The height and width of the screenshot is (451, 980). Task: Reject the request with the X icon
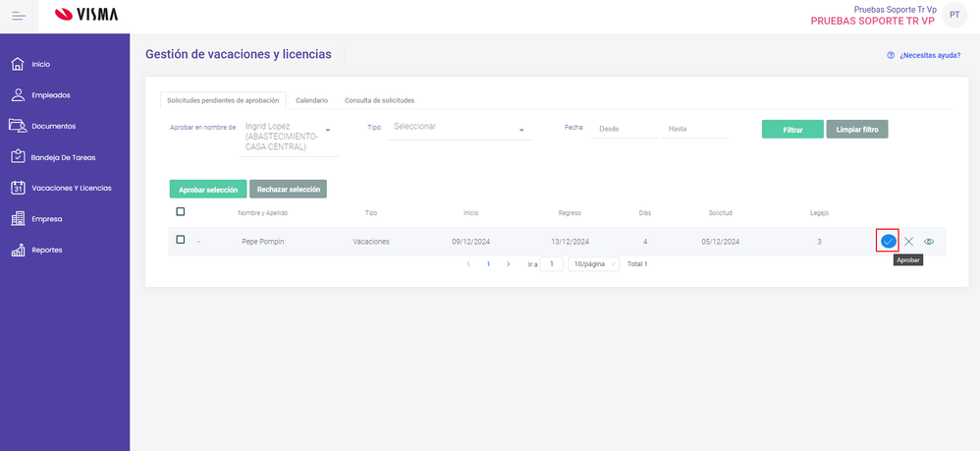pyautogui.click(x=909, y=241)
